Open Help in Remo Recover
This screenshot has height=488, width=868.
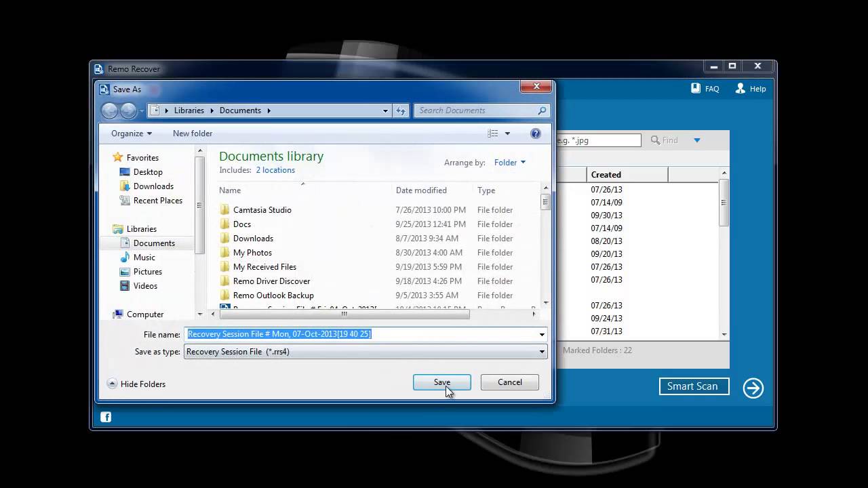pos(751,89)
